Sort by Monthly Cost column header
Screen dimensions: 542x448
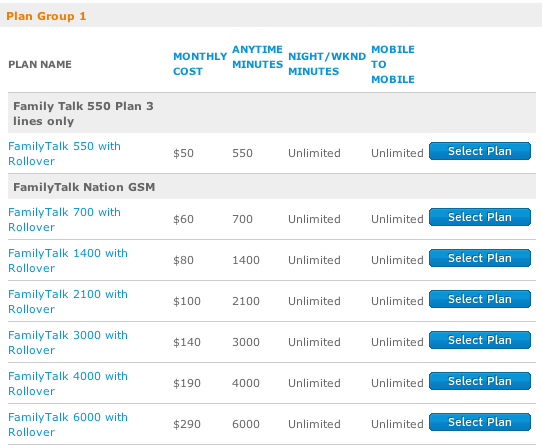200,64
